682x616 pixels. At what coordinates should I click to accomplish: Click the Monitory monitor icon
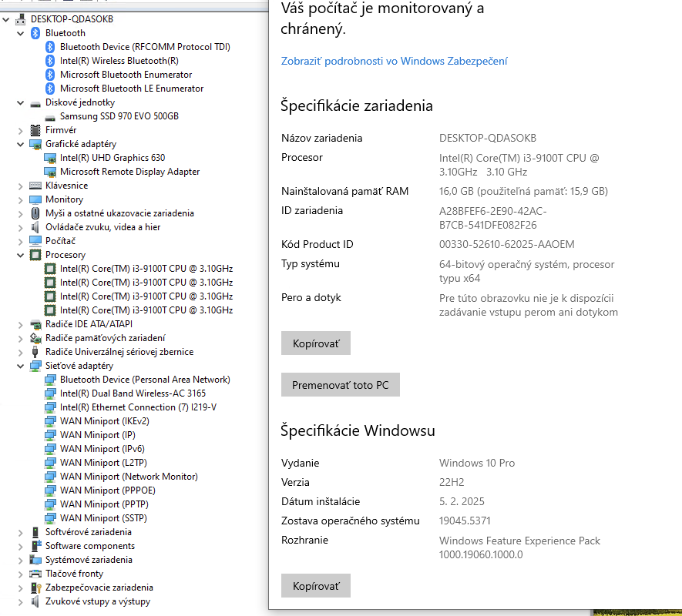tap(35, 199)
